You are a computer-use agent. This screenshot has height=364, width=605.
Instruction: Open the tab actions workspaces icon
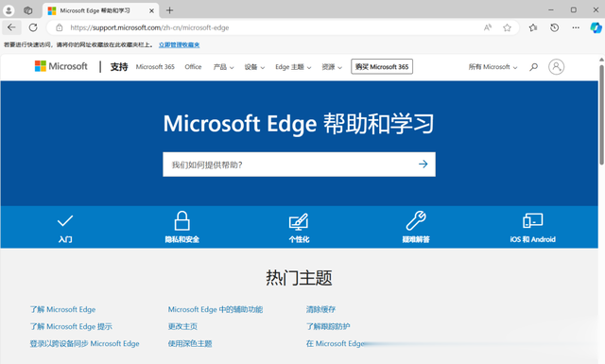point(27,10)
